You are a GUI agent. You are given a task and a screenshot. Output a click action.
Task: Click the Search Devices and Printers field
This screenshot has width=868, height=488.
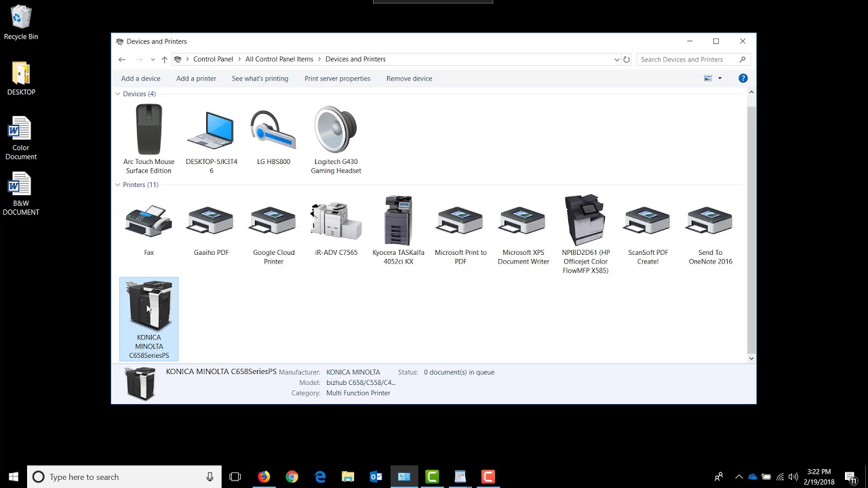(x=692, y=60)
